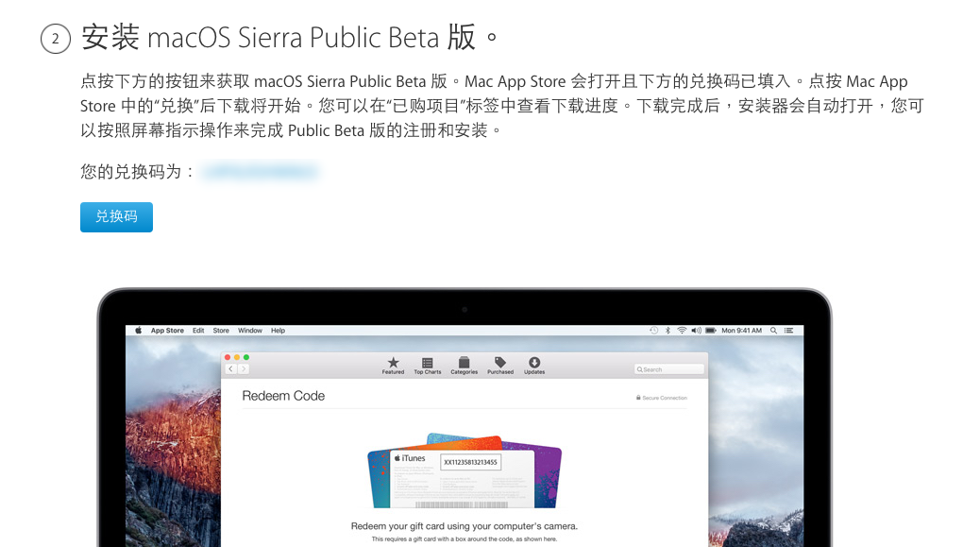The image size is (980, 547).
Task: Click the 安装 macOS Sierra Public Beta 版 heading
Action: pos(290,38)
